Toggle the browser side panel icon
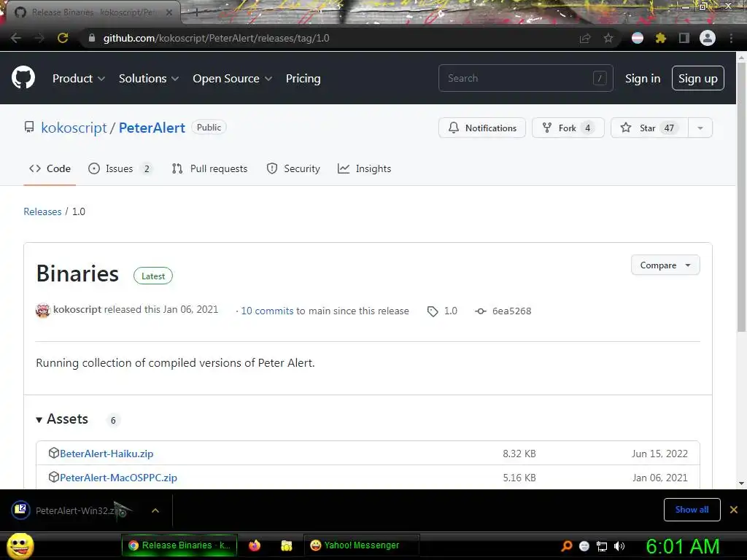 [684, 38]
